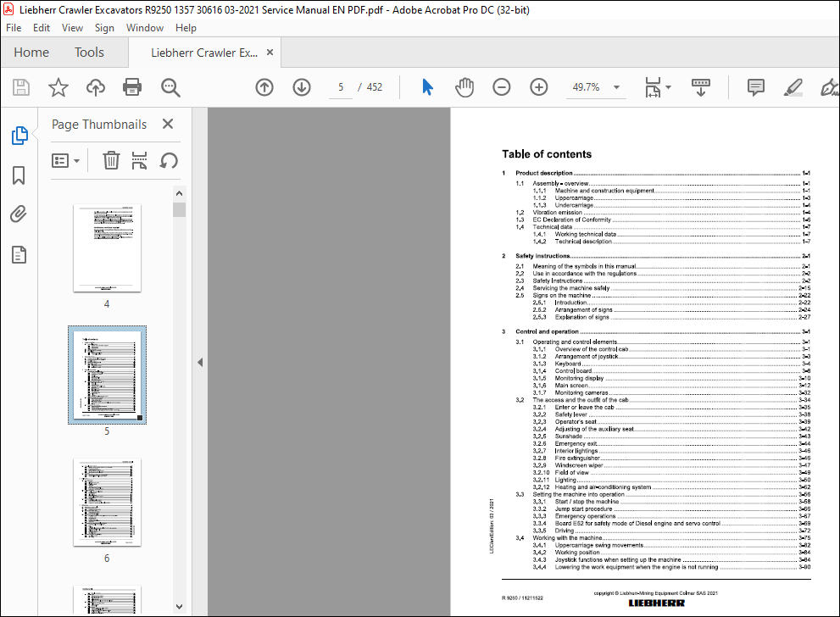Open thumbnail options dropdown menu
The width and height of the screenshot is (840, 617).
[65, 160]
